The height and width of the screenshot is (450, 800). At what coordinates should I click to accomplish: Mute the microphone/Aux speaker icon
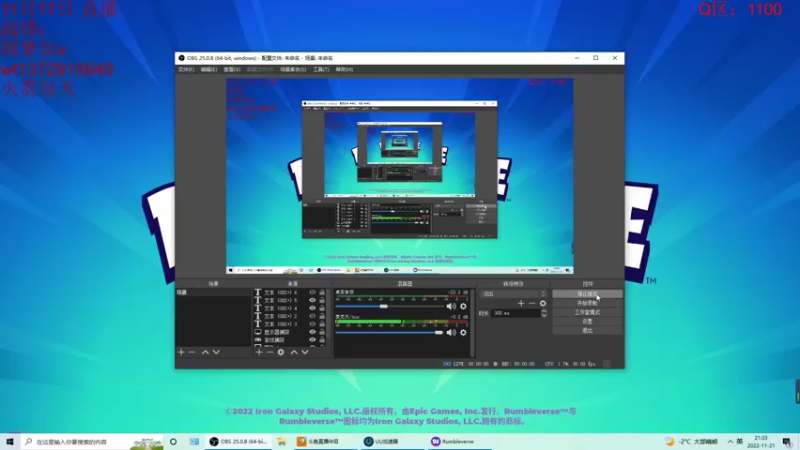tap(451, 333)
